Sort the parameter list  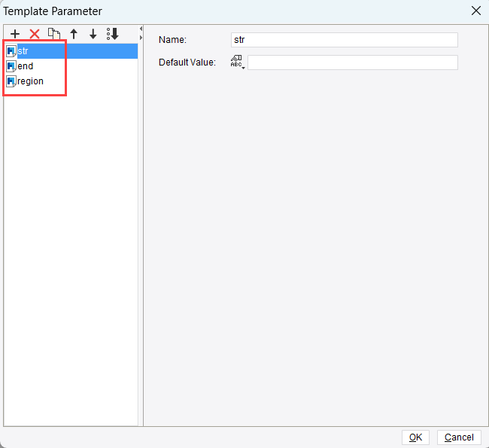coord(113,34)
